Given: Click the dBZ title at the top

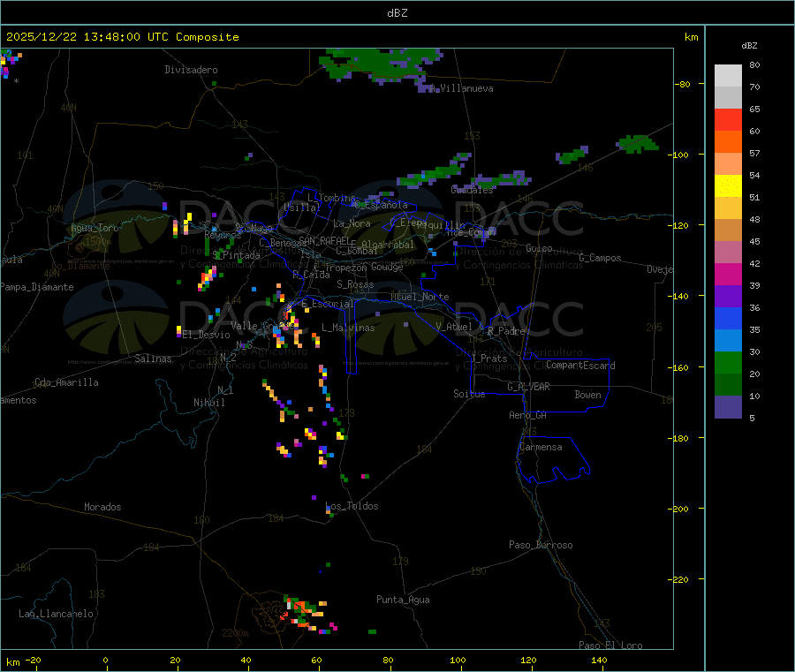Looking at the screenshot, I should click(x=397, y=13).
